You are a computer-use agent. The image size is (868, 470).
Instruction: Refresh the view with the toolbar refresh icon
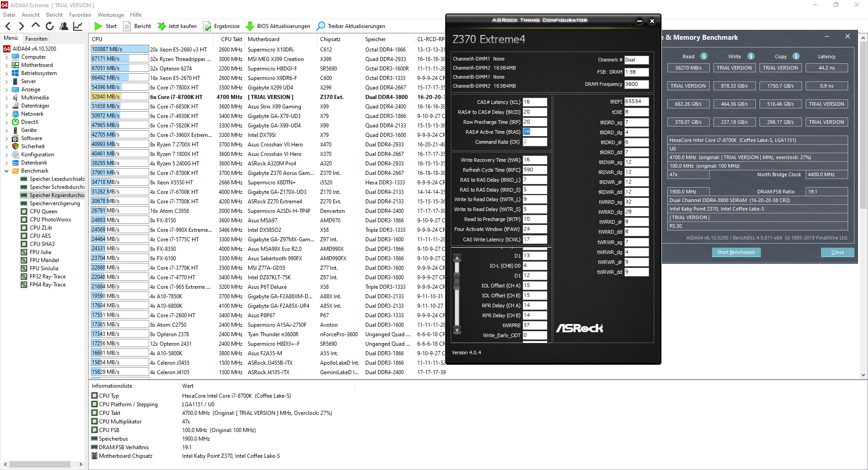click(x=50, y=26)
